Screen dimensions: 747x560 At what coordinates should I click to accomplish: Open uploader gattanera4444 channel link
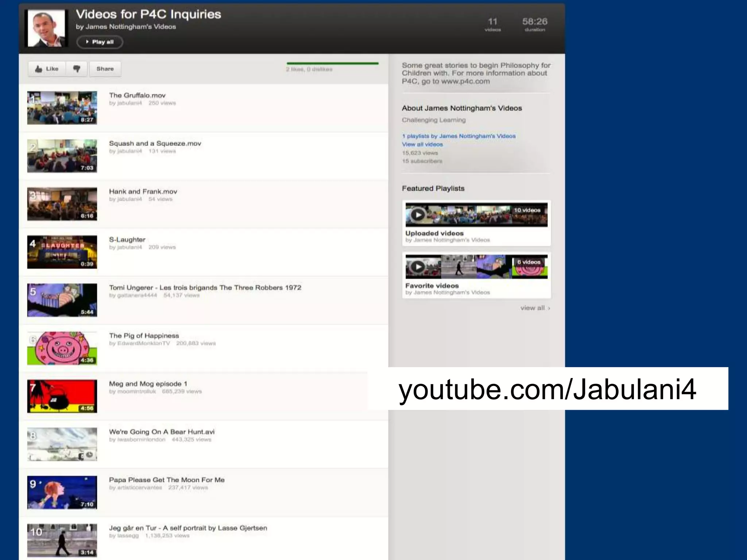(x=137, y=295)
